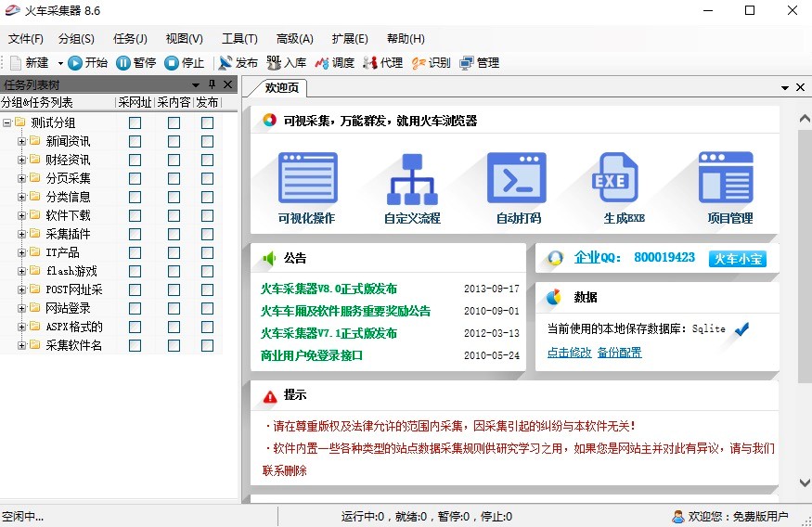
Task: Stop tasks with the 停止 button
Action: point(185,63)
